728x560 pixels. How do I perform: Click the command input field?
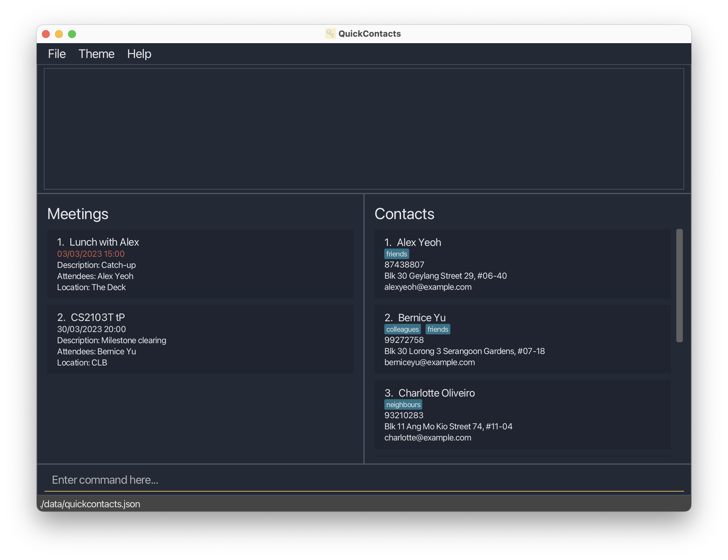364,480
